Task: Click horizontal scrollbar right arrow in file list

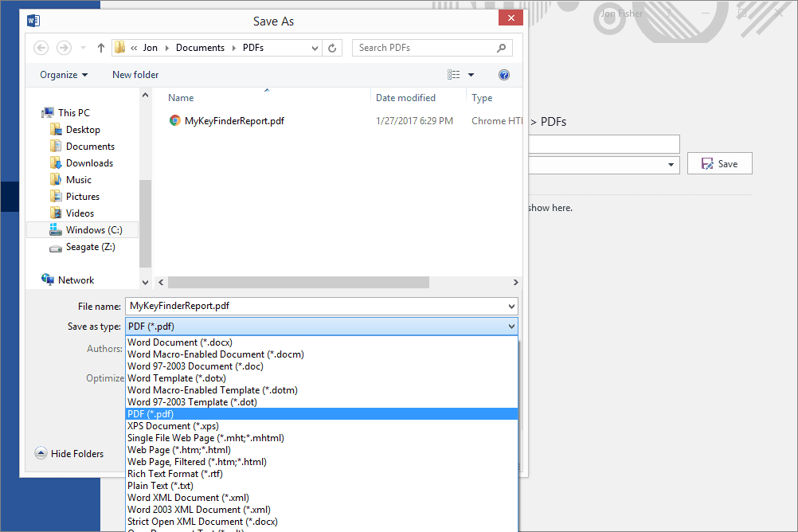Action: [515, 282]
